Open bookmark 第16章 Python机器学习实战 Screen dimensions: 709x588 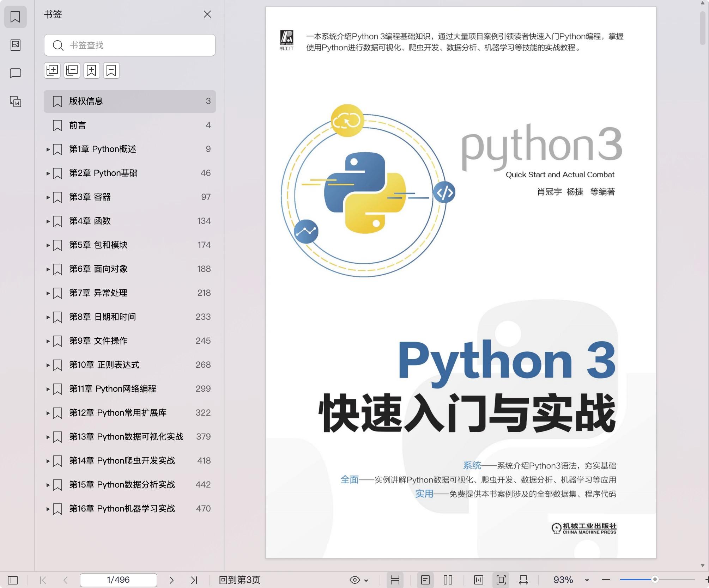(x=129, y=509)
